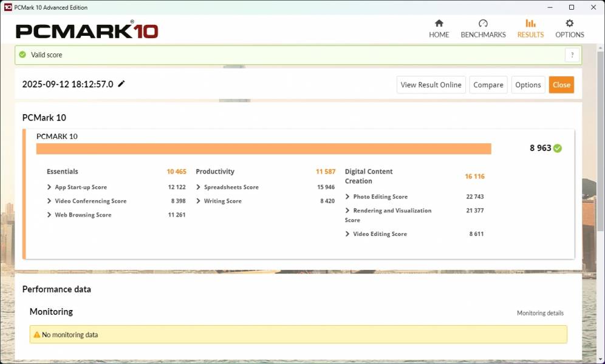Click the pencil icon to rename result
The width and height of the screenshot is (605, 364).
121,84
